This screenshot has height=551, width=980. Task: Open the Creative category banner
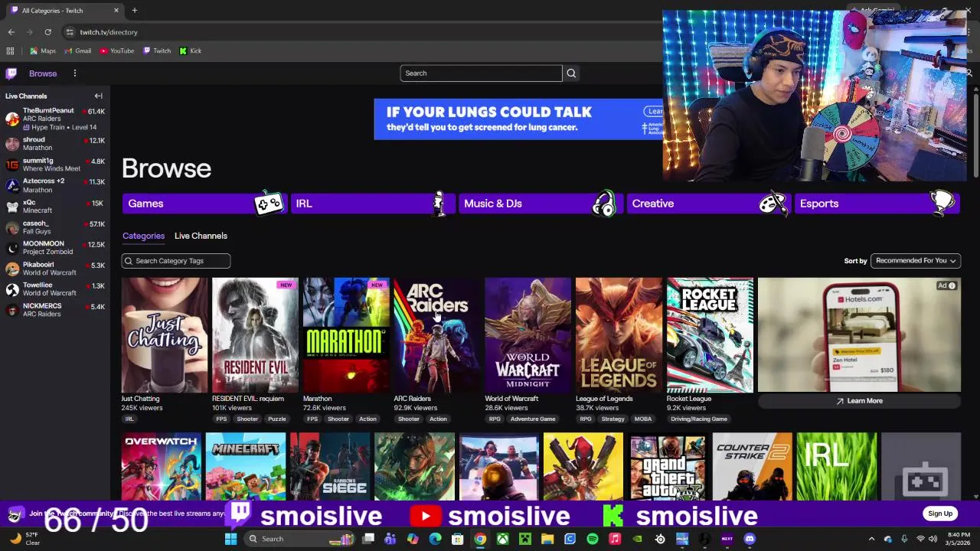[708, 204]
